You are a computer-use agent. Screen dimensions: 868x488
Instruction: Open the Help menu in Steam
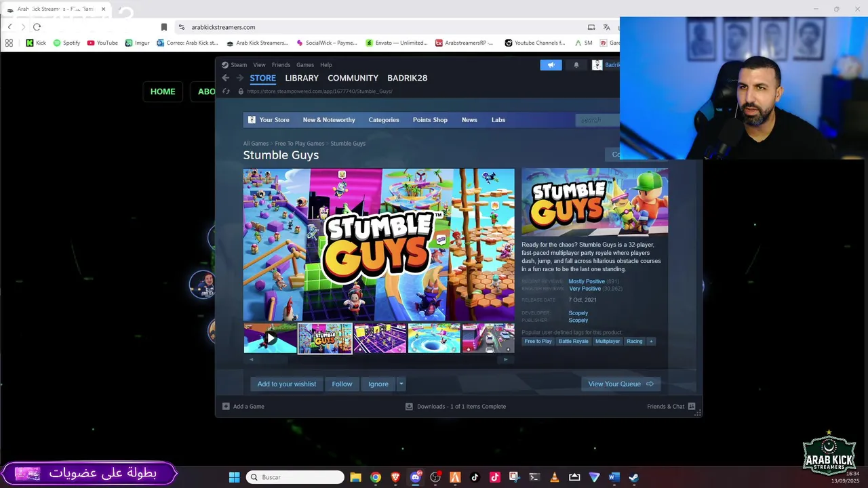click(x=326, y=65)
